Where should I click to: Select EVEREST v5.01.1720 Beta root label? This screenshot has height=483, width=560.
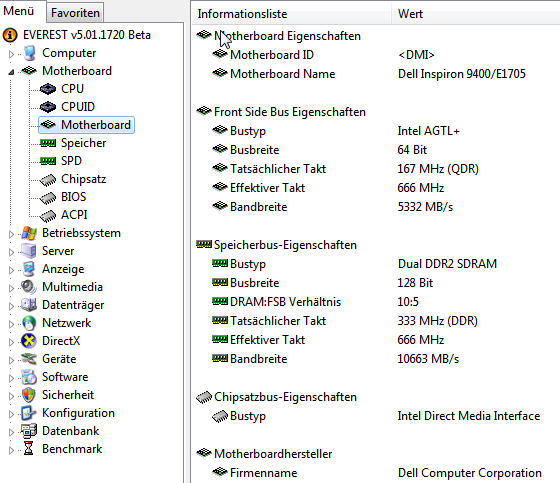(x=87, y=35)
